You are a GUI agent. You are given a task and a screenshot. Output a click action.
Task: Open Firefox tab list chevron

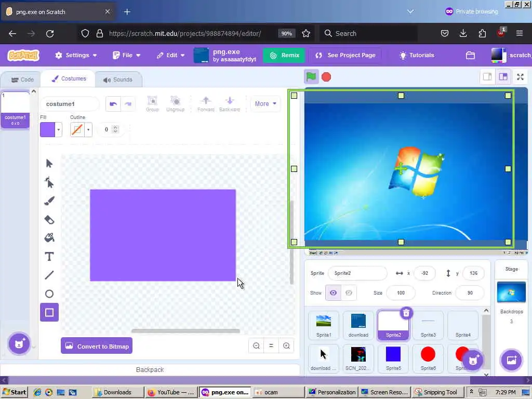(x=410, y=11)
